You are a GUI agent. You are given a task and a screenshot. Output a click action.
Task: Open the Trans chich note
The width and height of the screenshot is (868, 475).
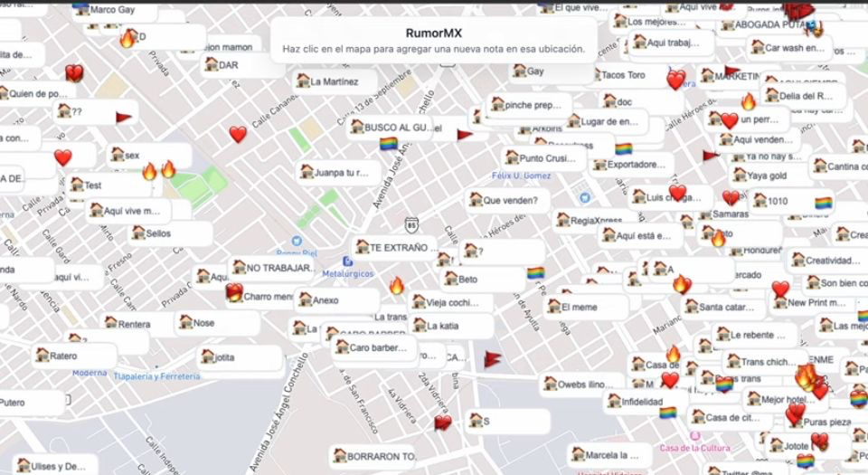point(764,362)
